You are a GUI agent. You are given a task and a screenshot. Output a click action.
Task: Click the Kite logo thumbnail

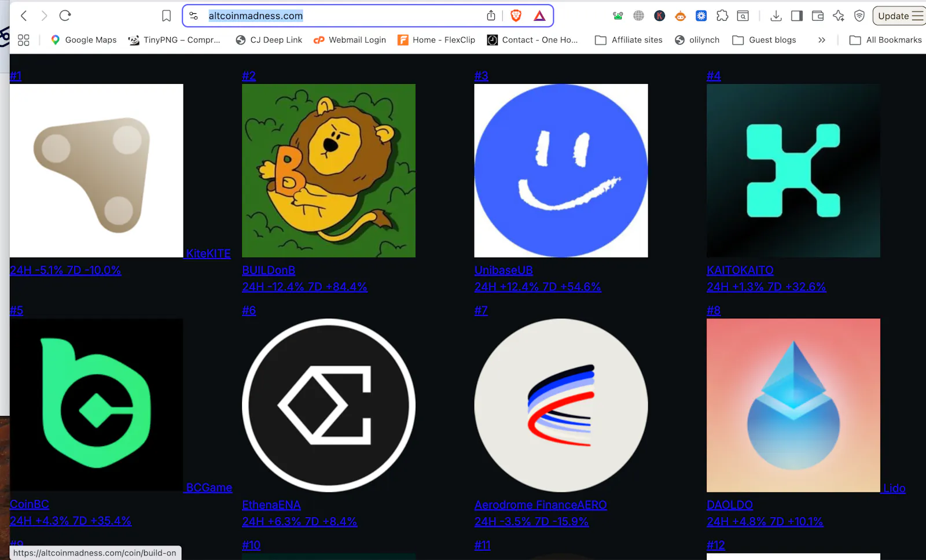click(97, 171)
